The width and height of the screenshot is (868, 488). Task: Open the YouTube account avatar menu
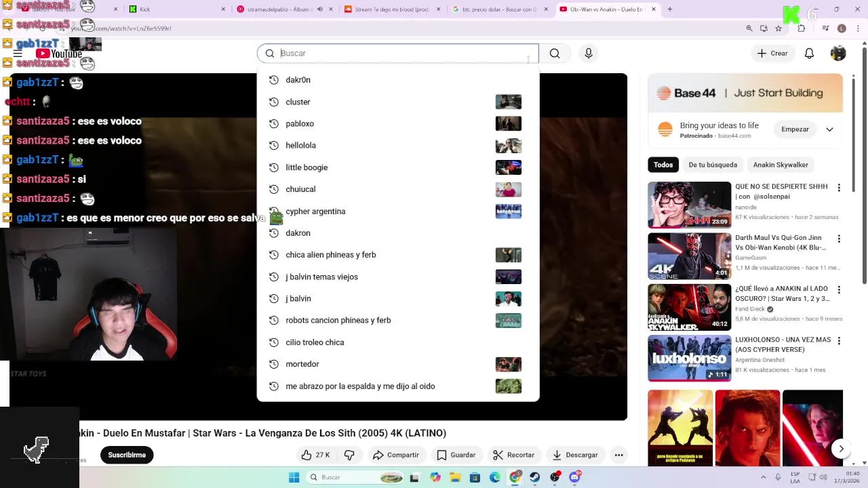tap(838, 54)
